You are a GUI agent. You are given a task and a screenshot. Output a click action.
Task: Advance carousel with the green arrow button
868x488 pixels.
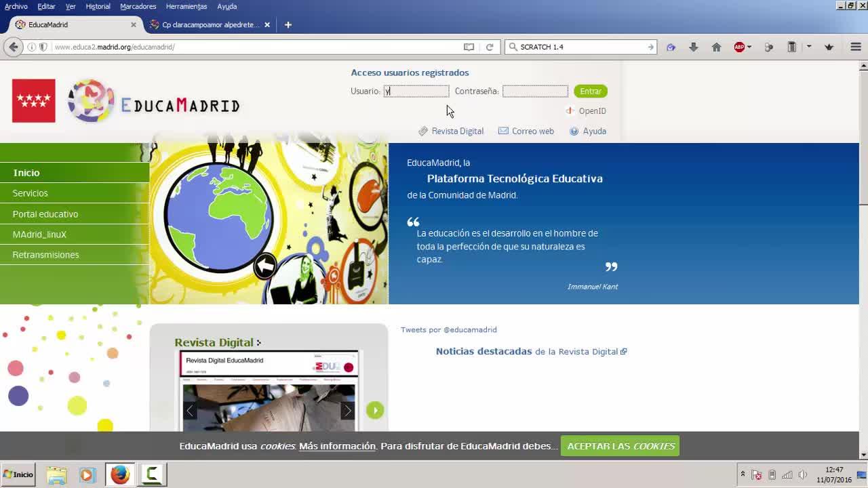point(374,410)
